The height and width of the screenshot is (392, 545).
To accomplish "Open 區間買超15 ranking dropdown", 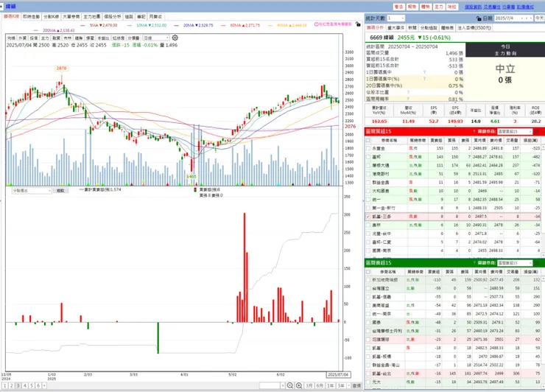I will (x=515, y=131).
